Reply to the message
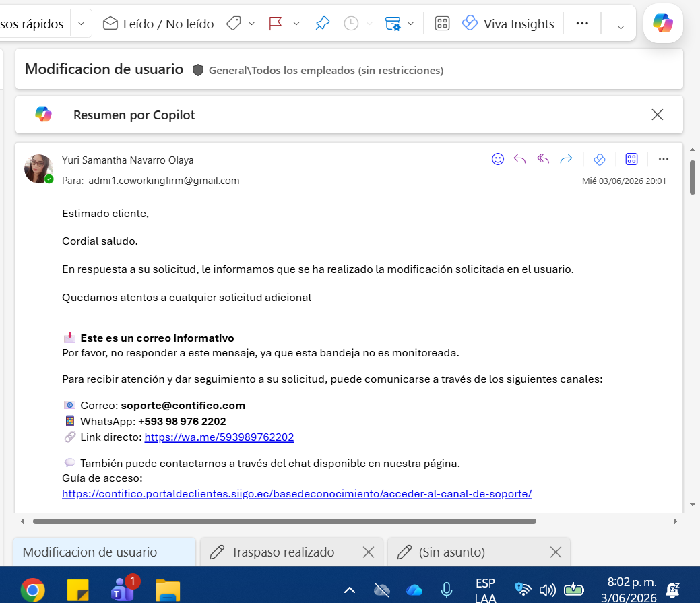Screen dimensions: 700x603 coord(519,159)
